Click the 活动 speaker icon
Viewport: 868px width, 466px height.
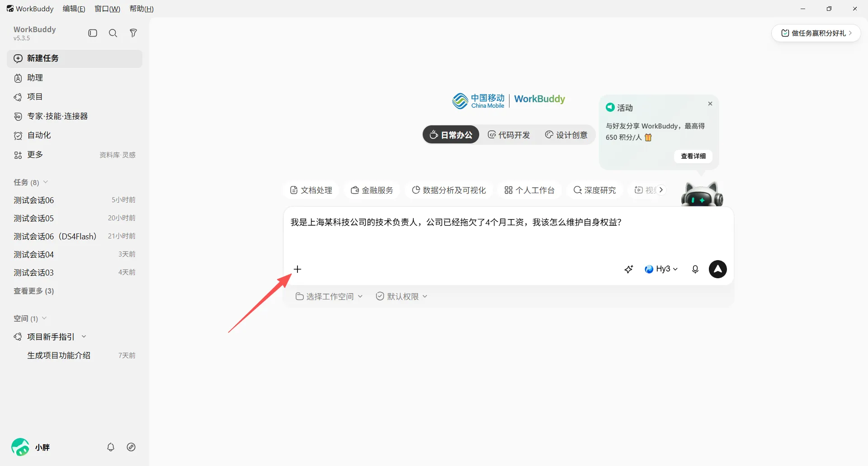pyautogui.click(x=610, y=107)
